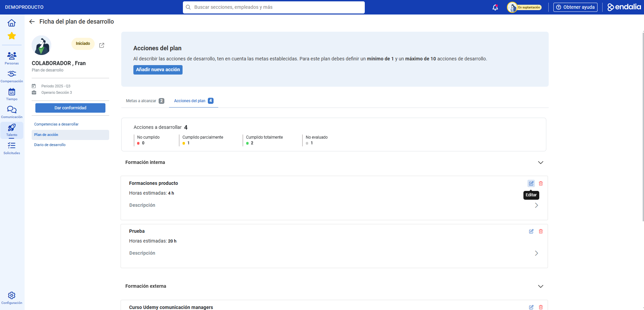The width and height of the screenshot is (644, 310).
Task: Switch to Metas a alcanzar tab
Action: click(x=145, y=101)
